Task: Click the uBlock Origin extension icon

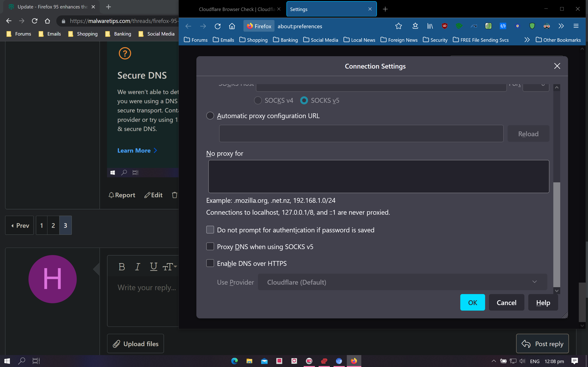Action: (444, 26)
